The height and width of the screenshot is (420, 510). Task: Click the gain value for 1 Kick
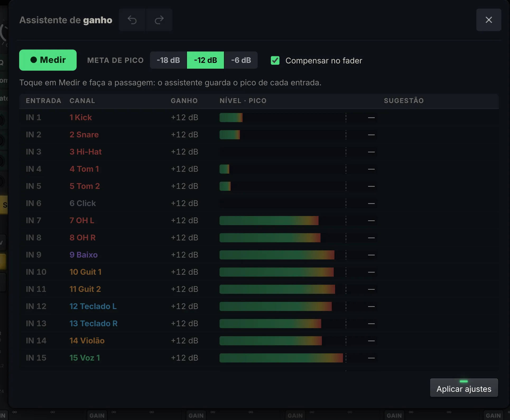pos(184,118)
